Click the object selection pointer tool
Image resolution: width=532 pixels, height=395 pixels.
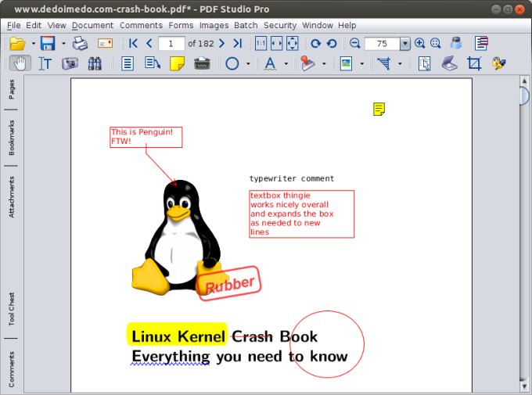(425, 63)
